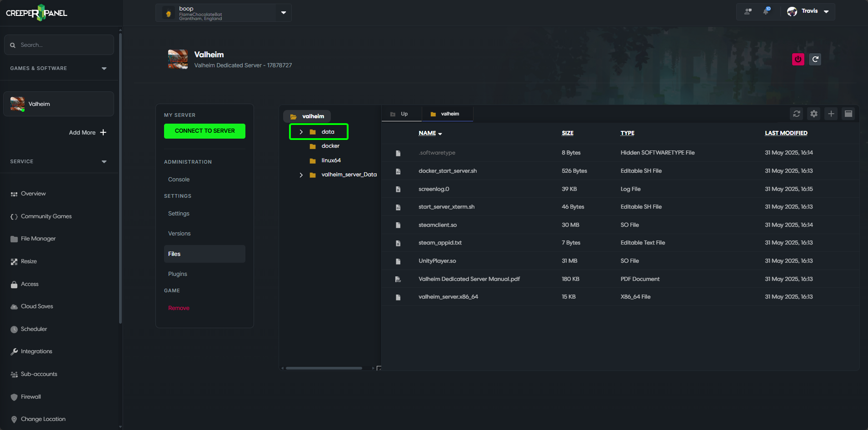Click the red power button for the server
This screenshot has height=430, width=868.
pos(798,59)
